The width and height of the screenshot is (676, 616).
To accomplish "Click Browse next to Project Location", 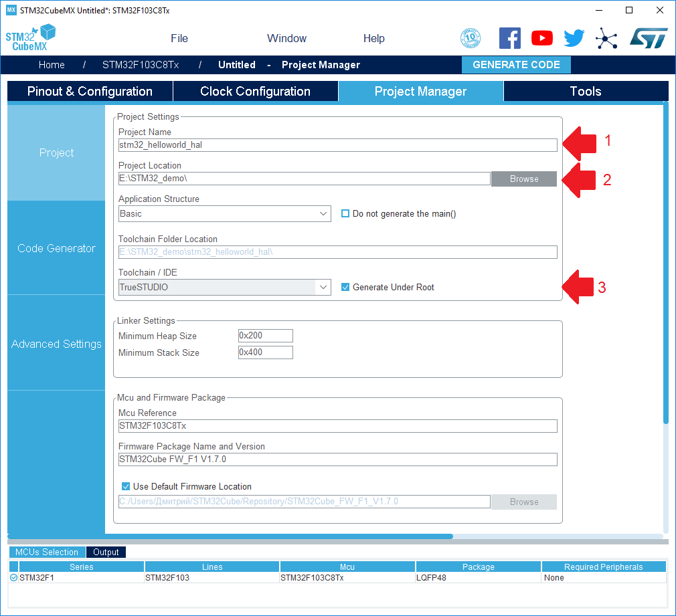I will pyautogui.click(x=524, y=179).
